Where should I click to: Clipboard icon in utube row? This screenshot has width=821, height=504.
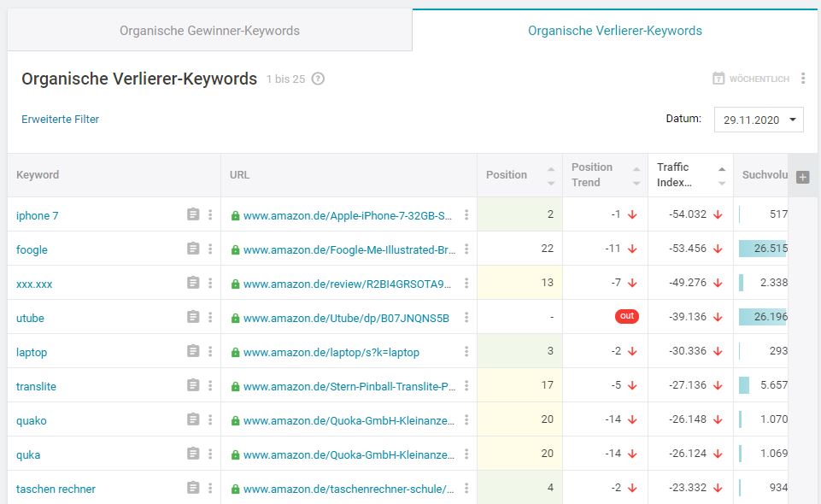point(193,317)
